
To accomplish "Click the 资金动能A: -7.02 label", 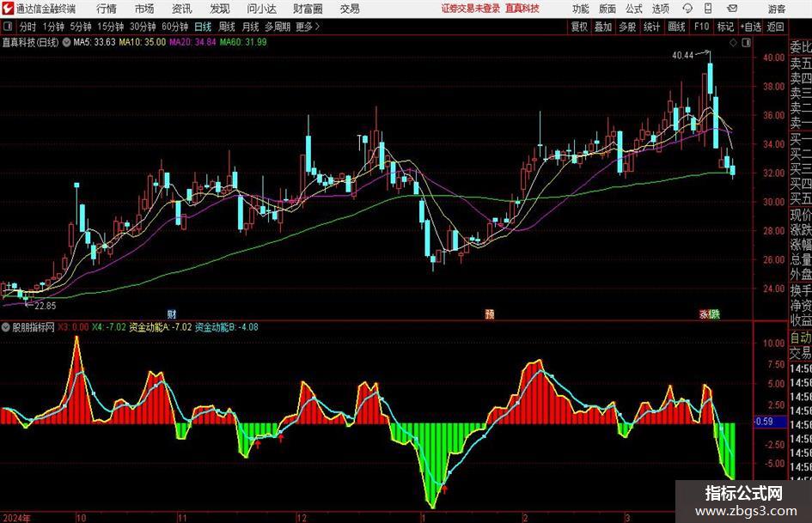I will click(161, 327).
